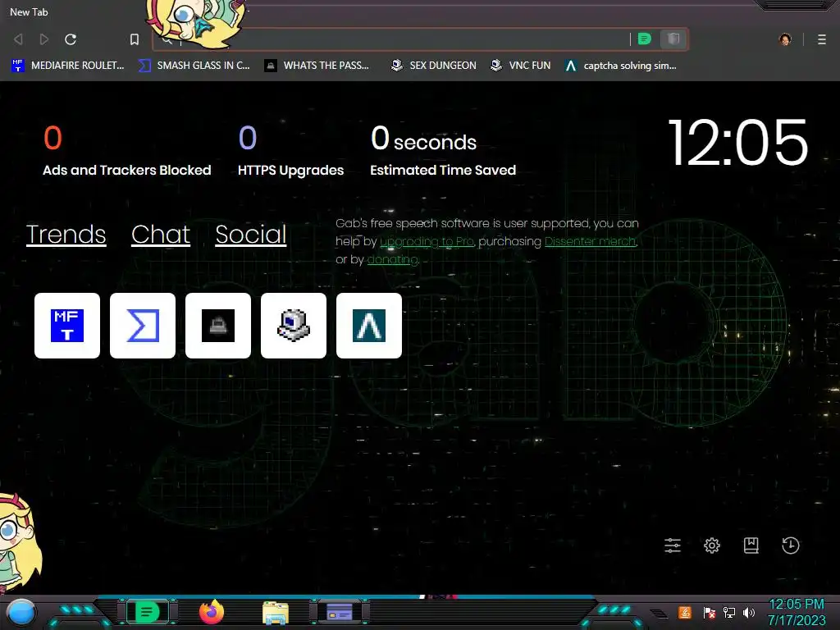
Task: Open the blue sigma top site tile
Action: coord(143,326)
